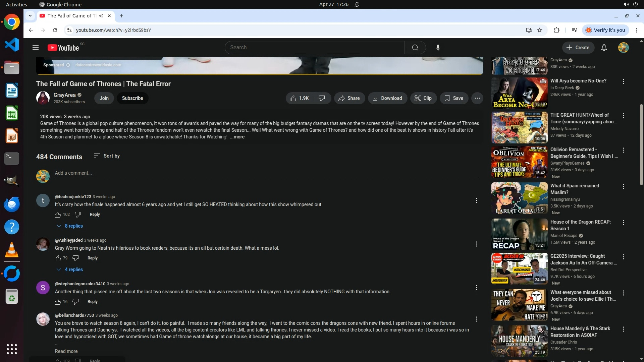Image resolution: width=644 pixels, height=362 pixels.
Task: Open Activities menu in top bar
Action: [x=16, y=4]
